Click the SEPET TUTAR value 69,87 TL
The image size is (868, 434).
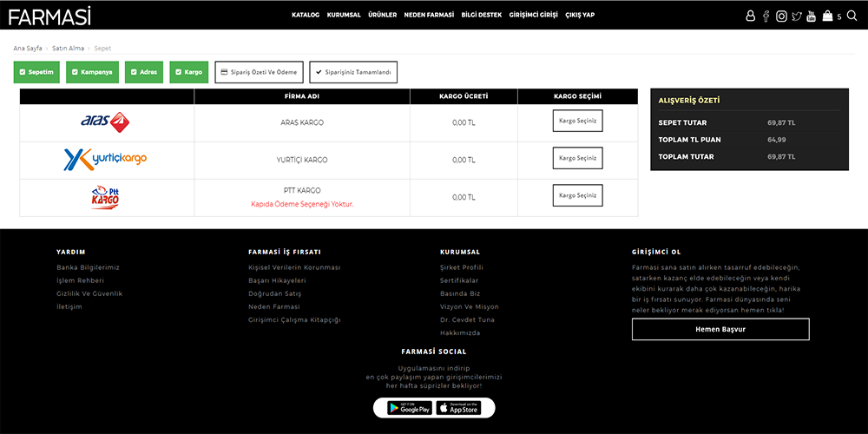[782, 123]
